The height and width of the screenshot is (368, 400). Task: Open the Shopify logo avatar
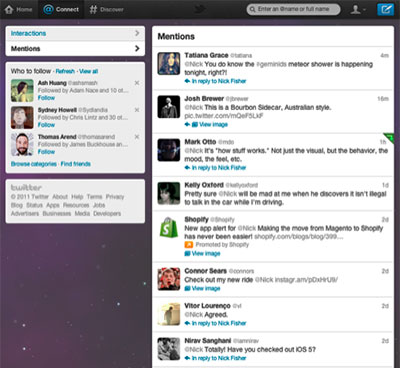(169, 227)
